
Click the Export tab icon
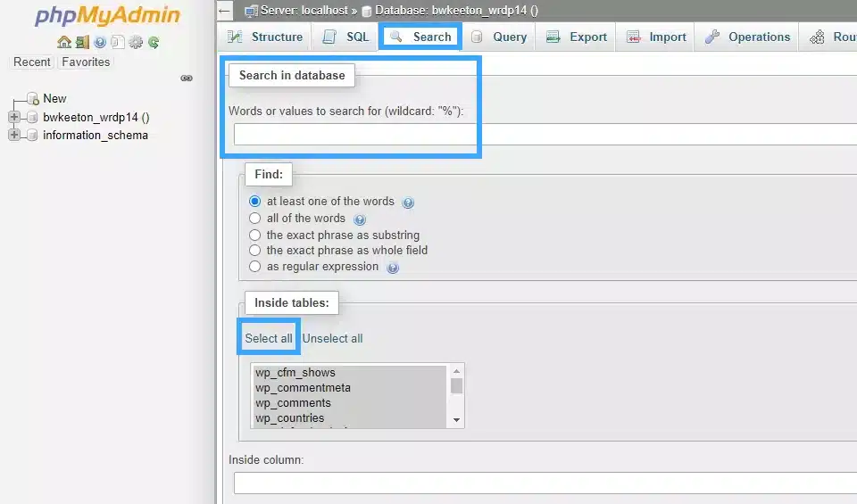pyautogui.click(x=553, y=37)
